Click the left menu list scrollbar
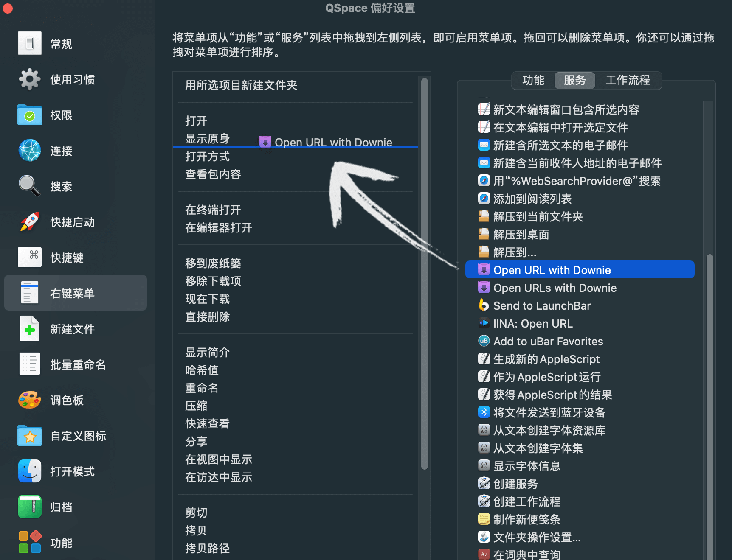 coord(424,272)
